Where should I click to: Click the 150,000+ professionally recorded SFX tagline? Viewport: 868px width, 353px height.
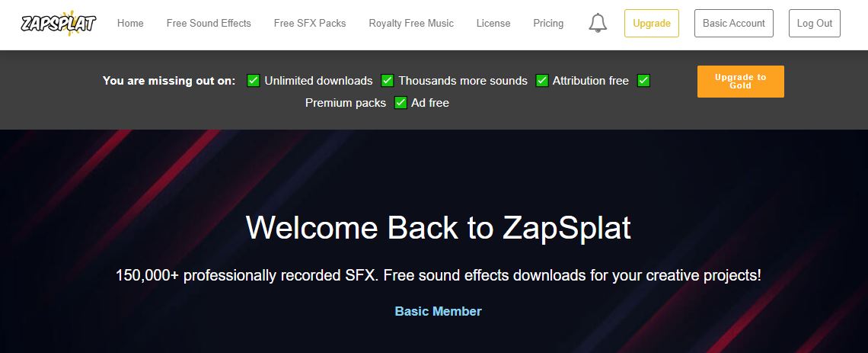(x=438, y=275)
